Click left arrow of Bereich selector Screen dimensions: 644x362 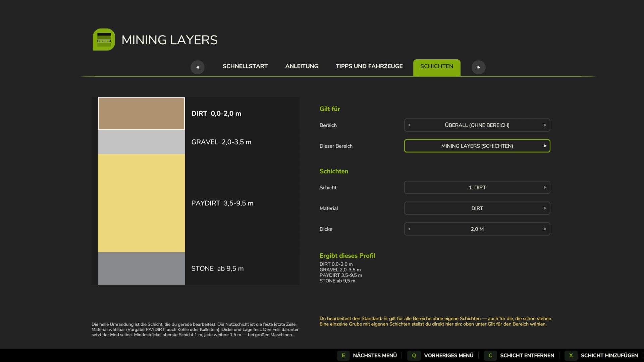click(x=409, y=125)
